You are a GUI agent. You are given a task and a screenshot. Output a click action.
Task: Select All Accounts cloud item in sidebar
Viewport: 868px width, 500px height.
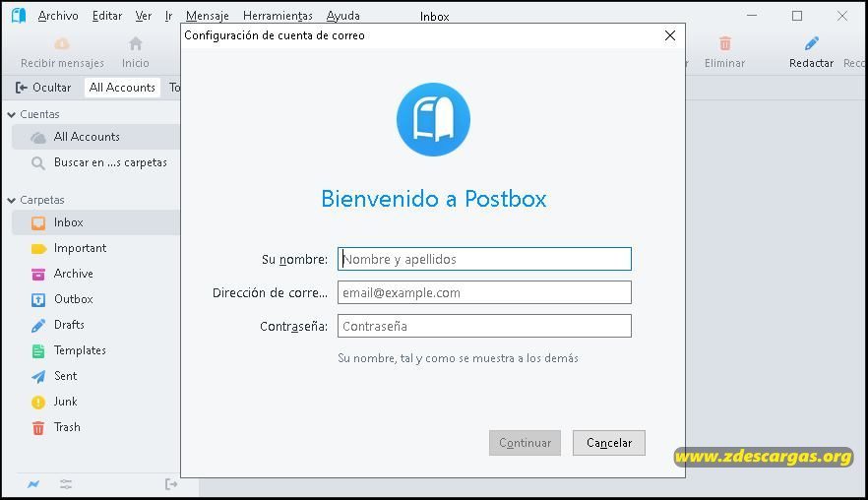95,137
